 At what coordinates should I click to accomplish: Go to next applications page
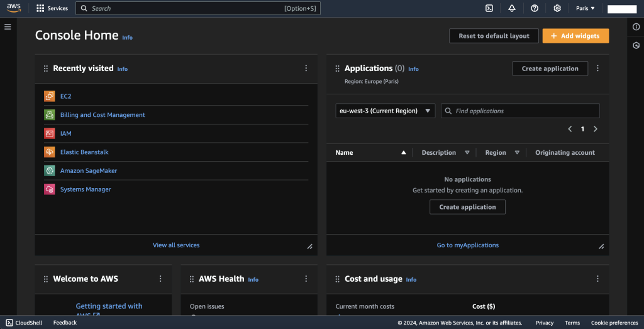point(596,129)
